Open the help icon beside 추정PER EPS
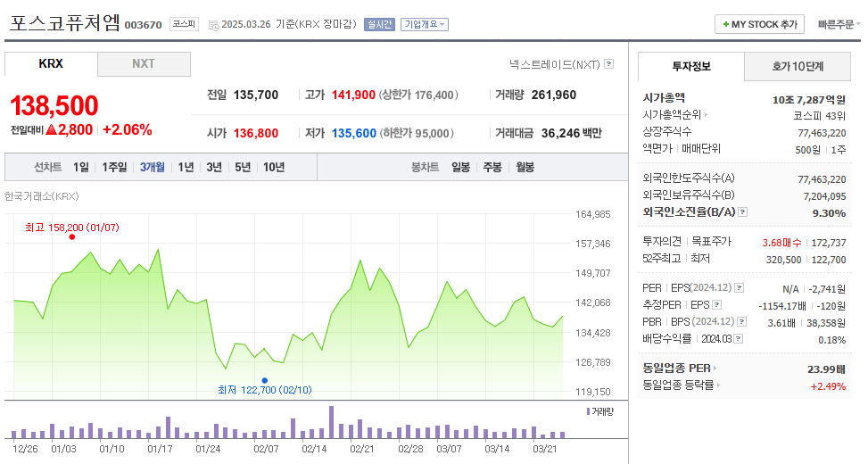 tap(717, 305)
